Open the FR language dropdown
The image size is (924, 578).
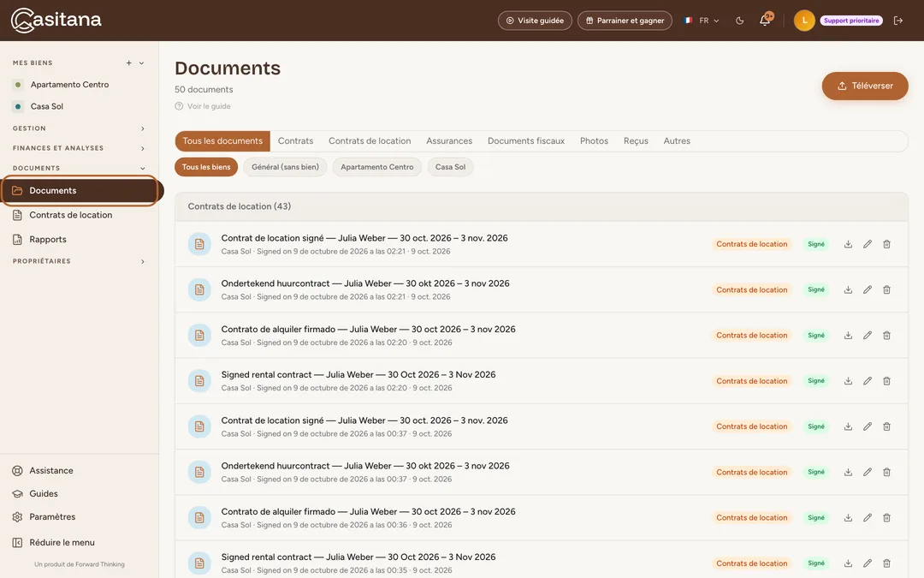[x=702, y=21]
